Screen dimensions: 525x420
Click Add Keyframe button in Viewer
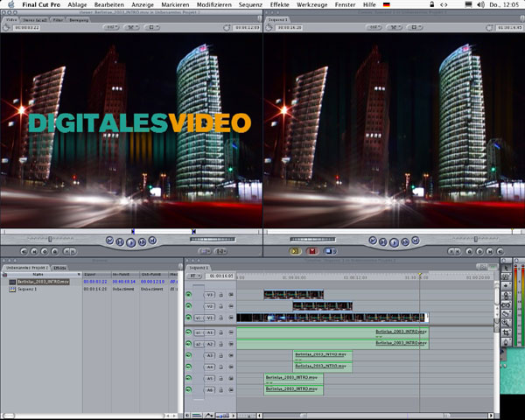tap(45, 251)
